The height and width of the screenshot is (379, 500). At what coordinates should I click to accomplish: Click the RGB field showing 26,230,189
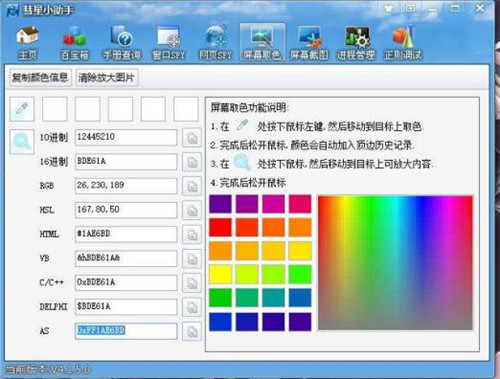tap(126, 186)
